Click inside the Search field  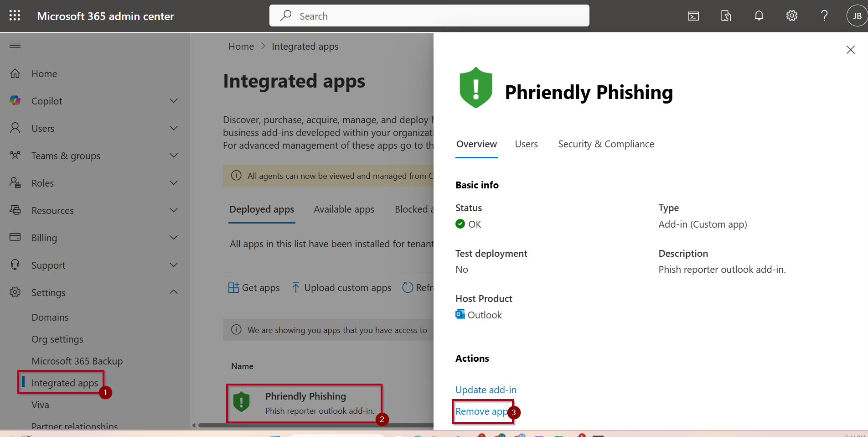tap(429, 16)
